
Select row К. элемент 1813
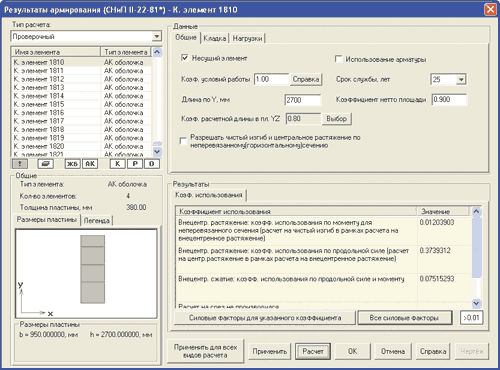82,87
